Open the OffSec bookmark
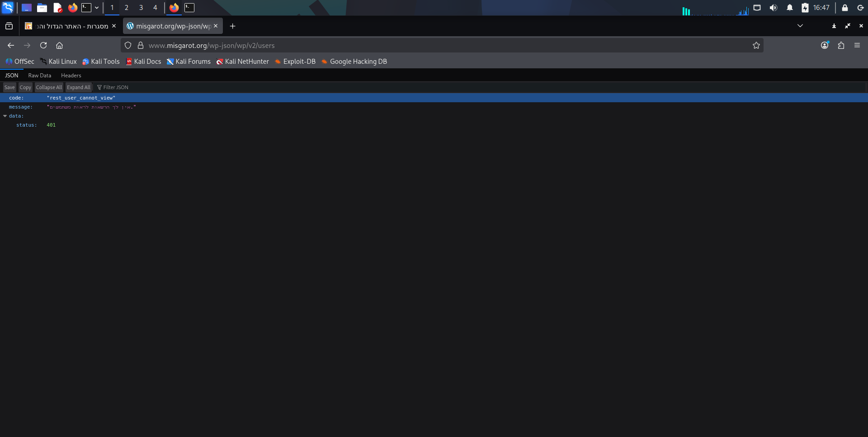The width and height of the screenshot is (868, 437). pos(20,62)
